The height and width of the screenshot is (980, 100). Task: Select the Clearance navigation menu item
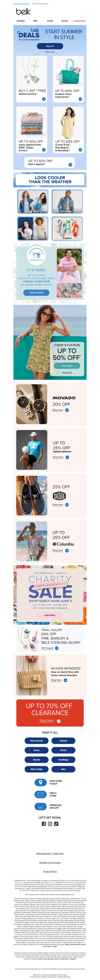79,21
